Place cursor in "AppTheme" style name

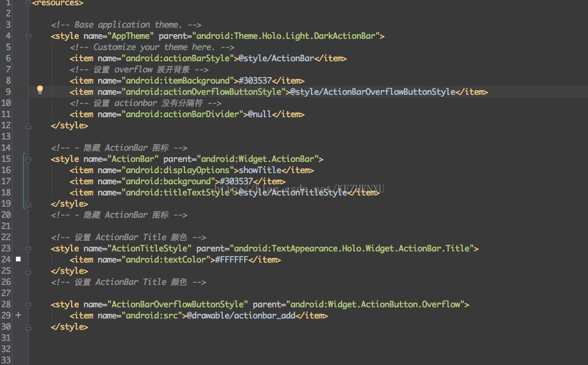click(131, 36)
